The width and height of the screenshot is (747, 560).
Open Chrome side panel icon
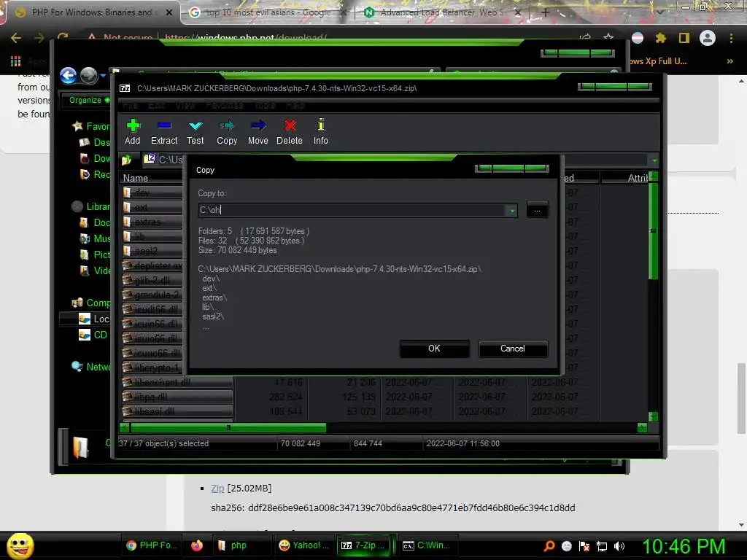684,38
